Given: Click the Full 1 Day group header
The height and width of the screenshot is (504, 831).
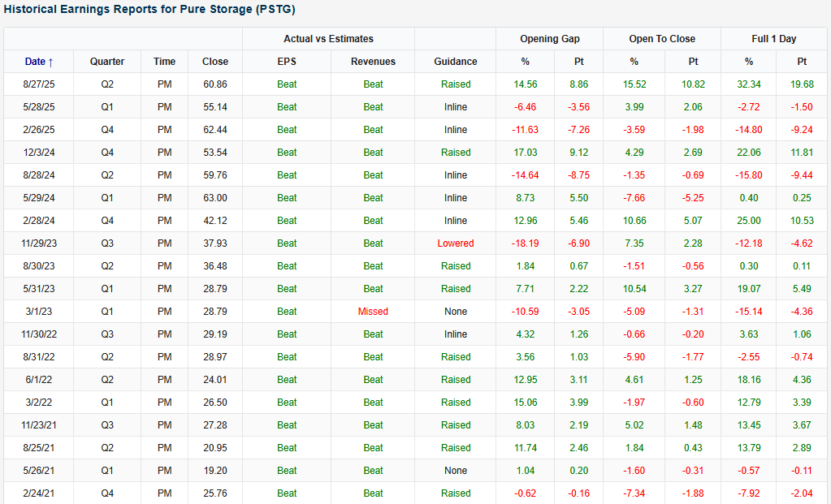Looking at the screenshot, I should coord(774,39).
